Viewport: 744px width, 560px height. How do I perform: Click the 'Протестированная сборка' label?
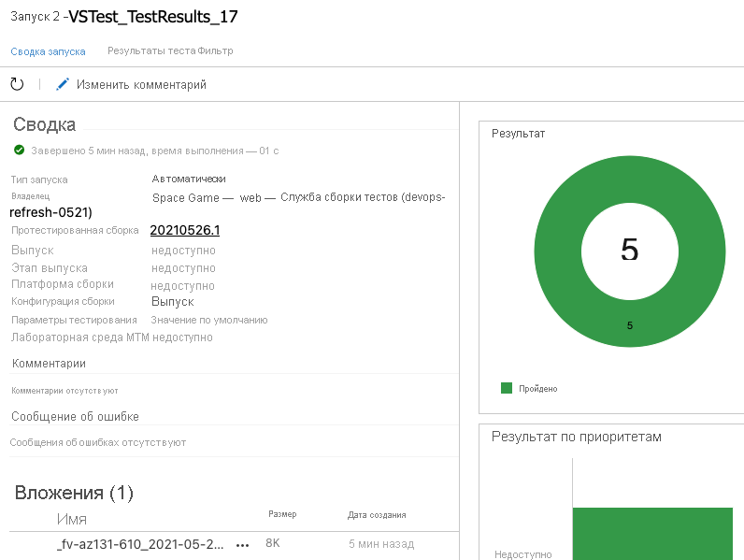[x=75, y=230]
